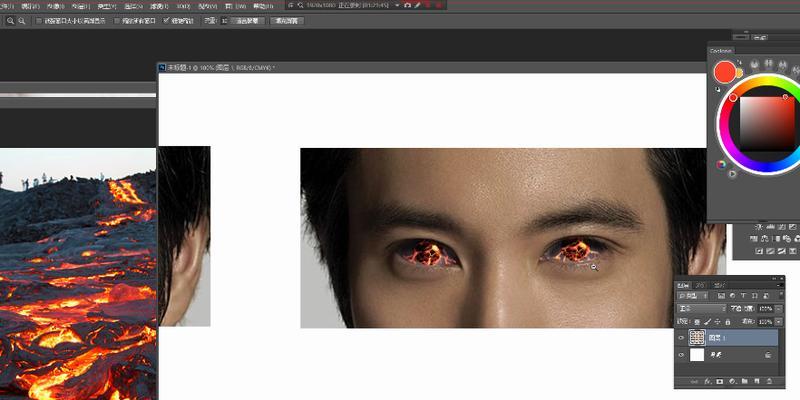The width and height of the screenshot is (800, 400).
Task: Click the second mixer icon at top of Coolorus
Action: click(768, 64)
